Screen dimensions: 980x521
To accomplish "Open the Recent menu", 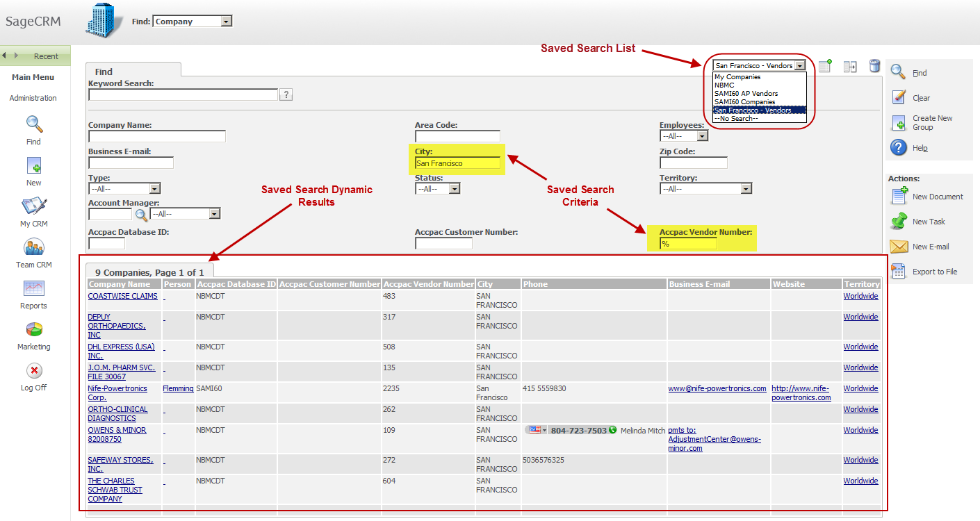I will (46, 56).
